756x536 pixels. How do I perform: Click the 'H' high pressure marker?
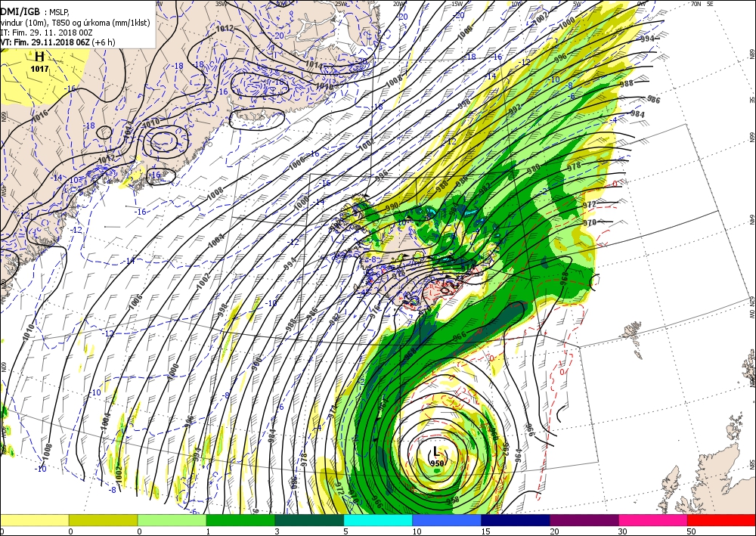click(x=39, y=58)
